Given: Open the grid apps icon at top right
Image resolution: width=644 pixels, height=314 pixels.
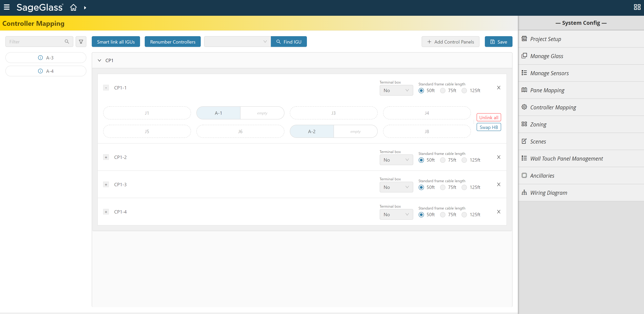Looking at the screenshot, I should point(637,7).
